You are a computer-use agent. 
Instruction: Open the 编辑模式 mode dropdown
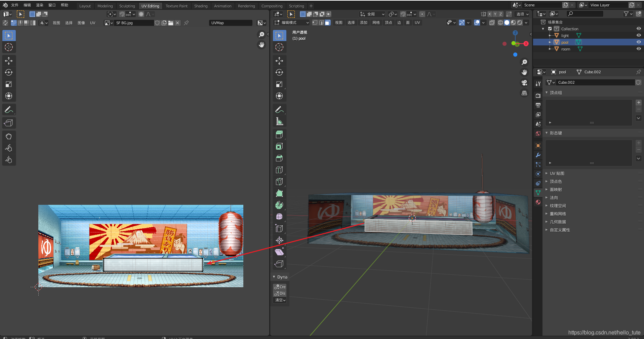pyautogui.click(x=291, y=23)
